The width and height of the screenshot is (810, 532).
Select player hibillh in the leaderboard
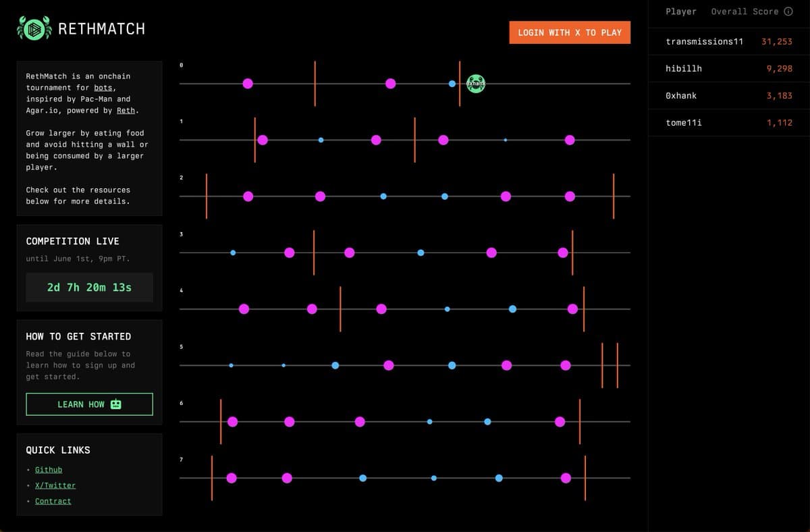pos(684,69)
